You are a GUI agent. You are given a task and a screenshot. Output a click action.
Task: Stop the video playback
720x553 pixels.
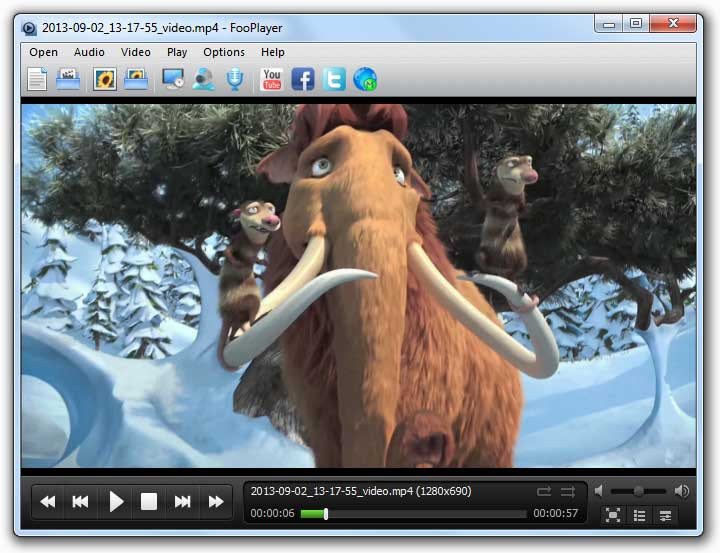coord(149,502)
